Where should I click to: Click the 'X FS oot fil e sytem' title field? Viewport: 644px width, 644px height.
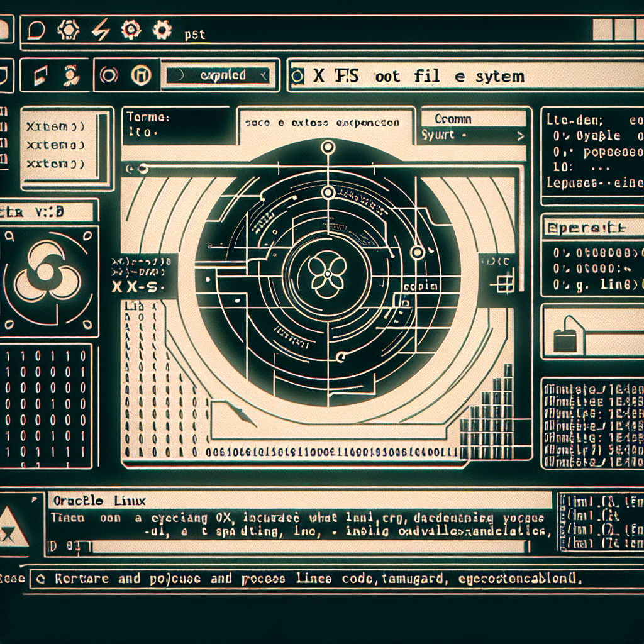click(x=466, y=76)
